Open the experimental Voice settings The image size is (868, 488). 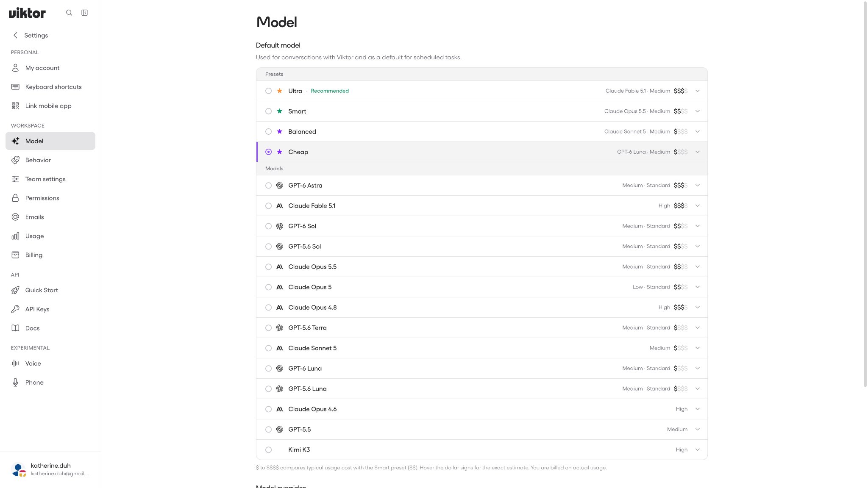pyautogui.click(x=50, y=363)
